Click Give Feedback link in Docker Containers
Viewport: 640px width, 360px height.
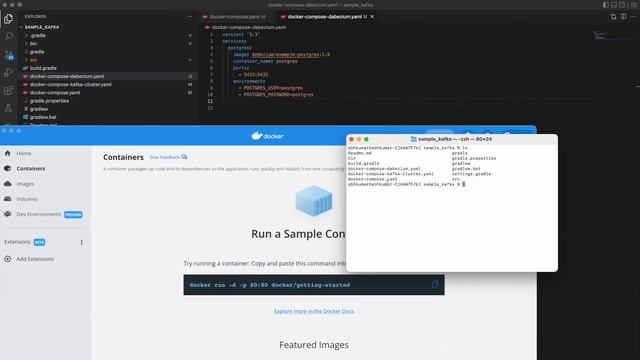168,157
